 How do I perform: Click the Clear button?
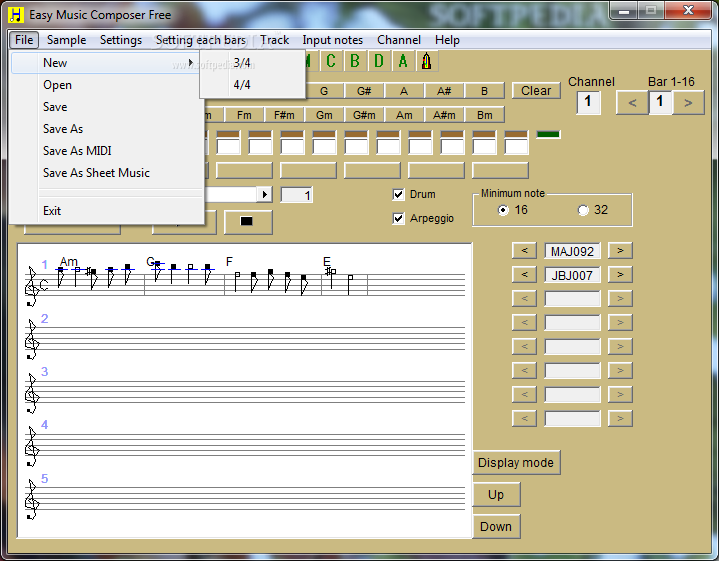coord(536,91)
